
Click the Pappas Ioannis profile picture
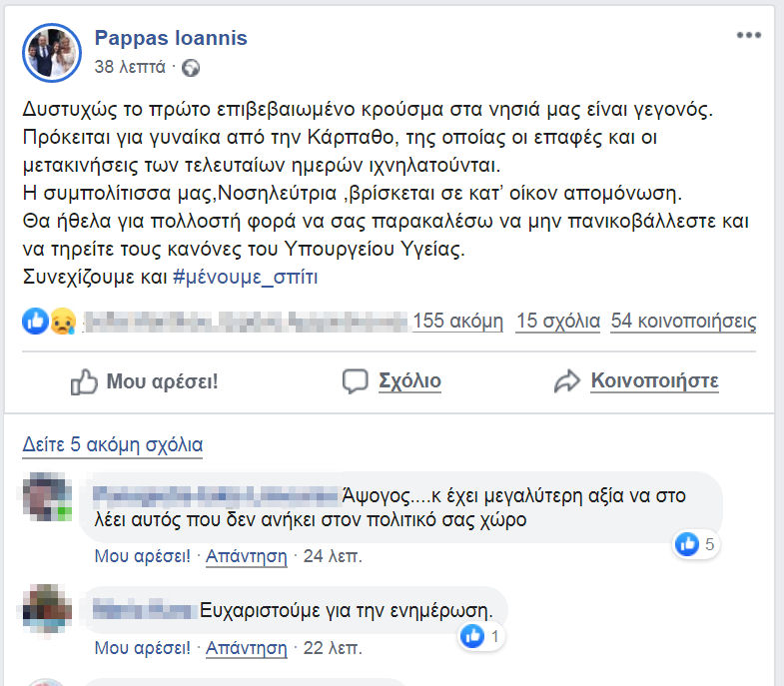(51, 52)
